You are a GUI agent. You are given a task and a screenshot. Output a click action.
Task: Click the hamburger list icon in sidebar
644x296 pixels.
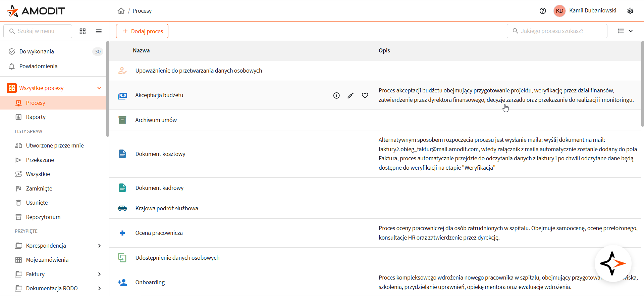coord(99,31)
